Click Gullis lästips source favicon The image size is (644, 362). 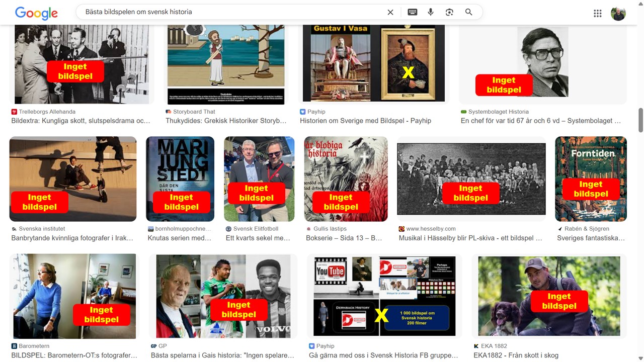pyautogui.click(x=309, y=229)
